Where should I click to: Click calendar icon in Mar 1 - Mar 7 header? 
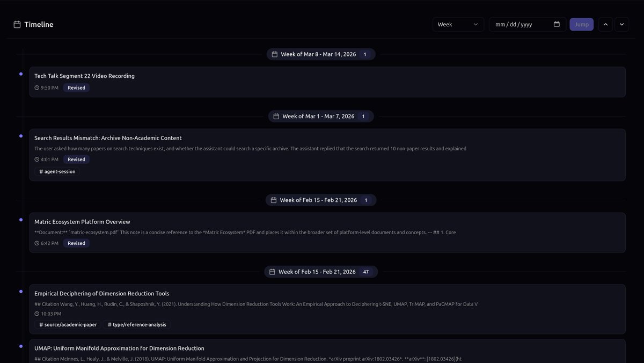pos(276,116)
